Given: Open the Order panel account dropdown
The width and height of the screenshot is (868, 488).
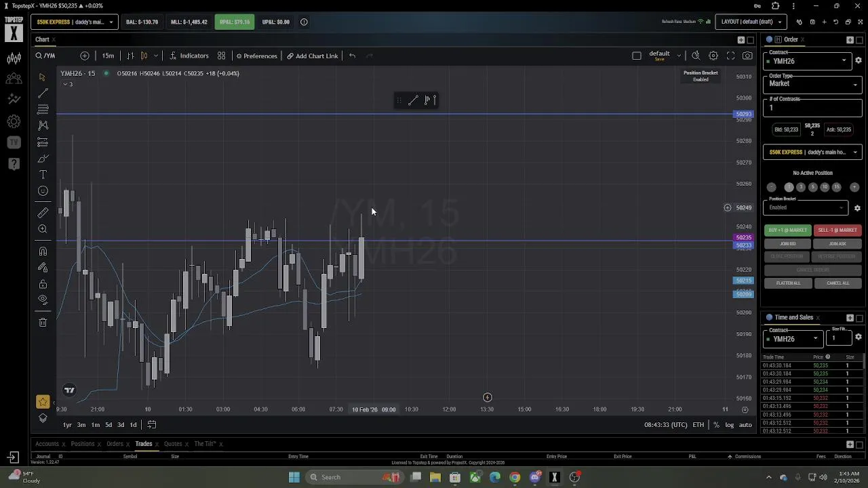Looking at the screenshot, I should (812, 152).
